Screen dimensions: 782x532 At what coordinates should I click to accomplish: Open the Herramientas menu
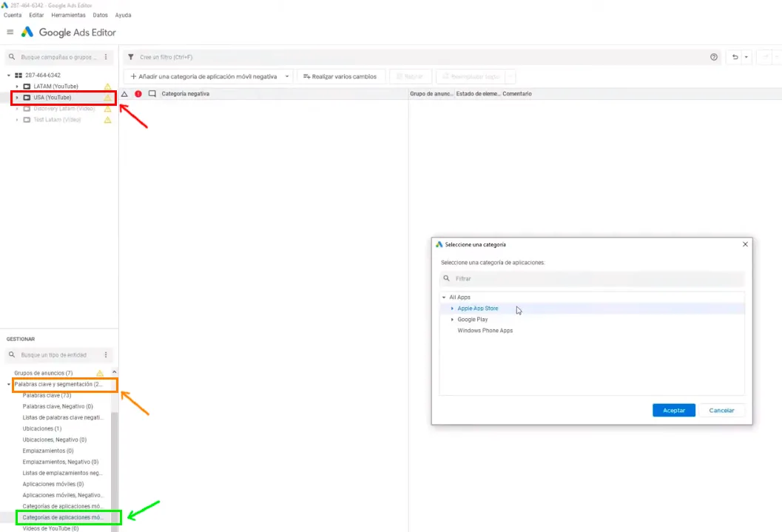(x=68, y=15)
